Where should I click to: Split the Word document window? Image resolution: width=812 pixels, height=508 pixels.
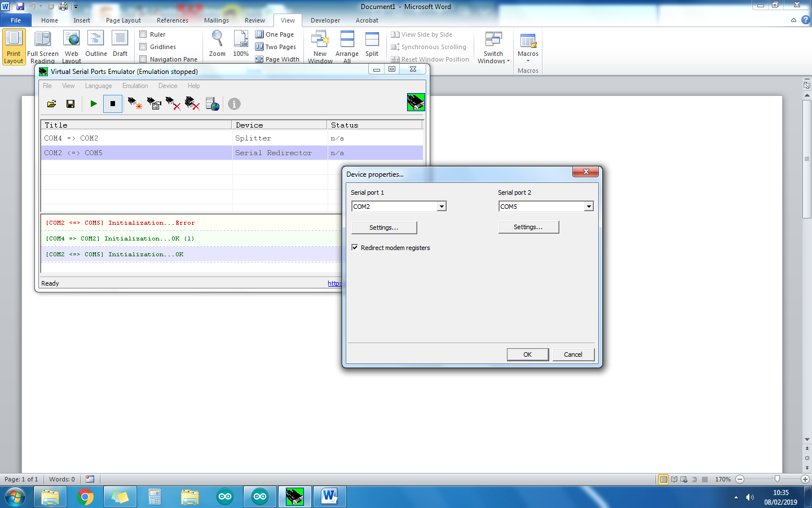click(372, 44)
